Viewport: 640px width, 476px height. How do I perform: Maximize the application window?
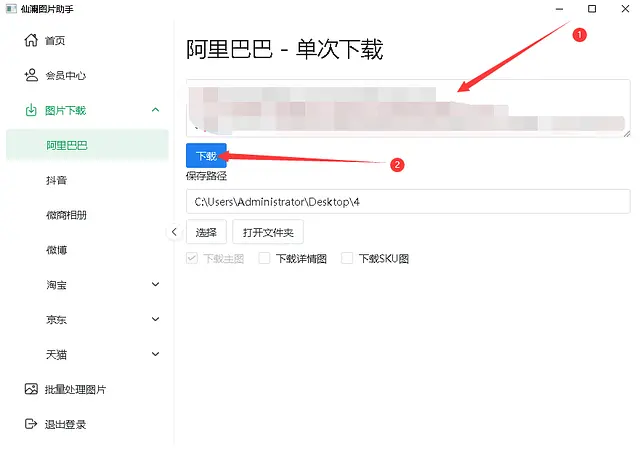(592, 9)
